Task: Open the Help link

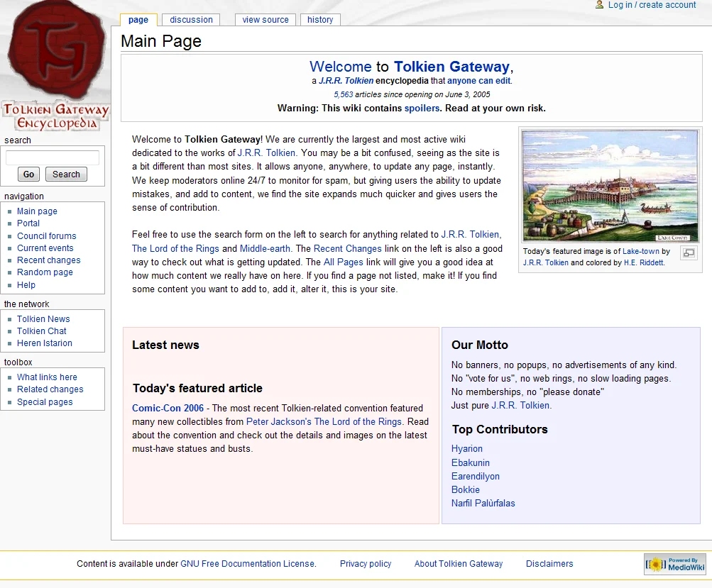Action: 26,285
